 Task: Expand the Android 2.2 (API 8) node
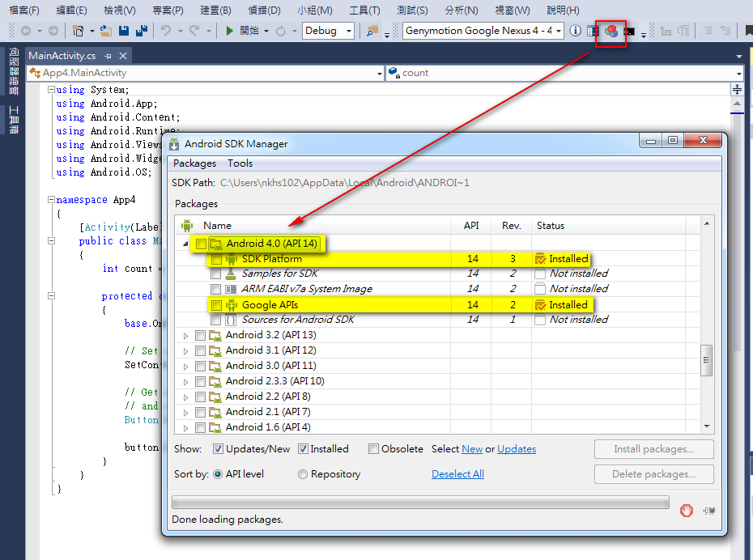coord(186,397)
